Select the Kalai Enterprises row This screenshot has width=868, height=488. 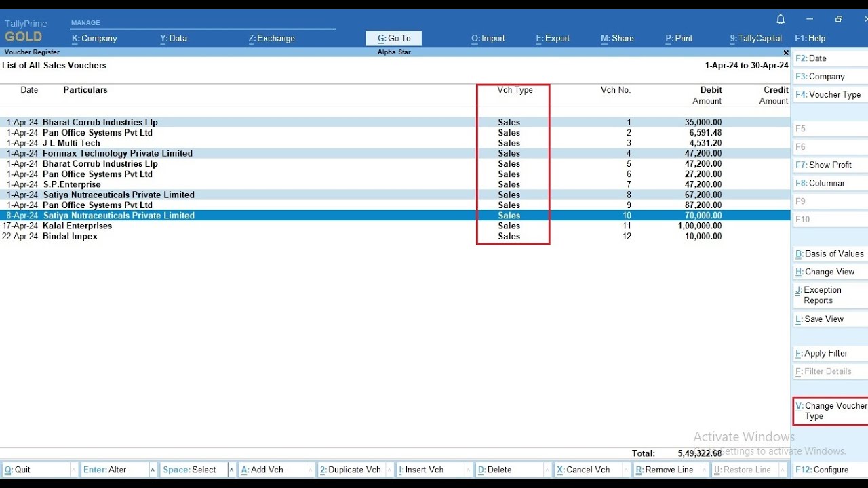tap(395, 226)
